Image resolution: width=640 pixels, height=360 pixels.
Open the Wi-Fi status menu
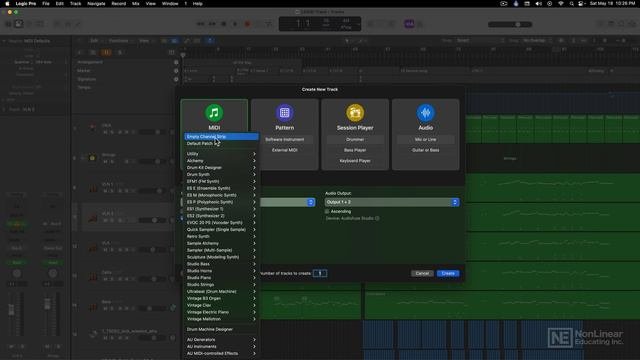point(561,4)
